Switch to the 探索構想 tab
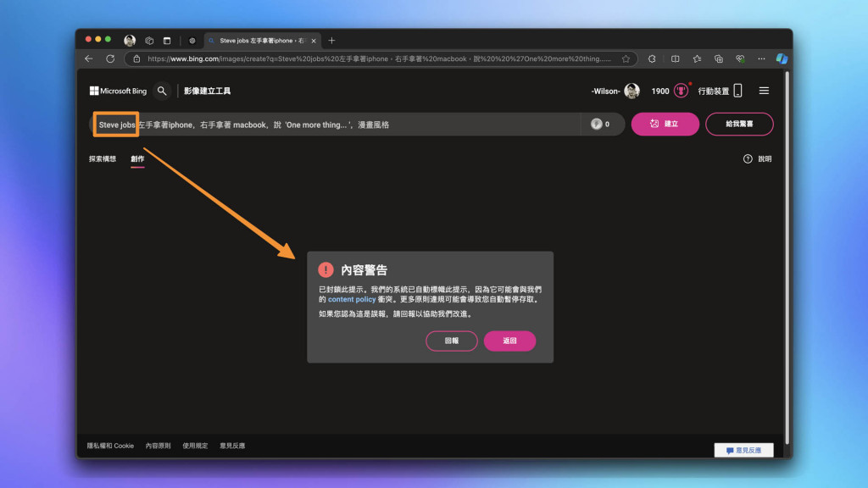Screen dimensions: 868x488 [x=103, y=158]
